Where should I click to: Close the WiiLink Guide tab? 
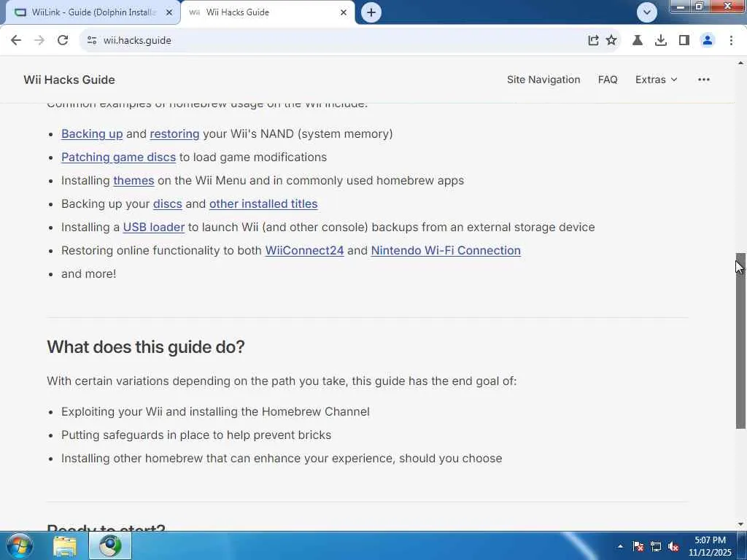pyautogui.click(x=169, y=12)
